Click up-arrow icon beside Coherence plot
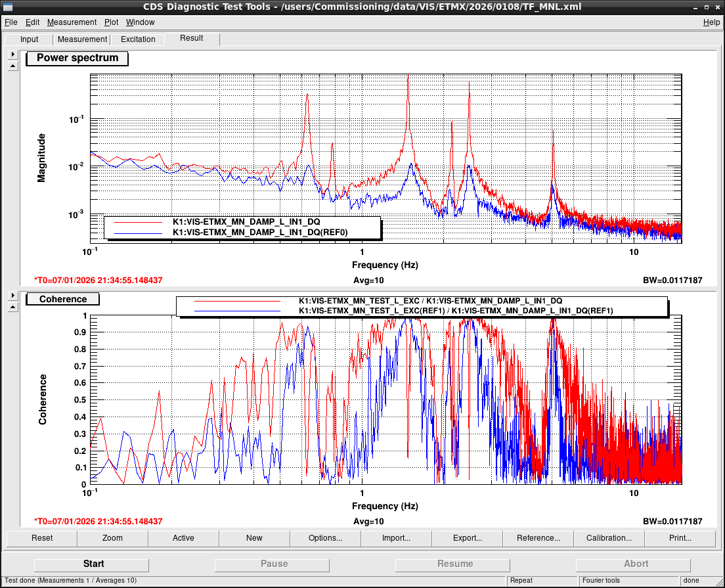The width and height of the screenshot is (725, 588). pyautogui.click(x=13, y=307)
